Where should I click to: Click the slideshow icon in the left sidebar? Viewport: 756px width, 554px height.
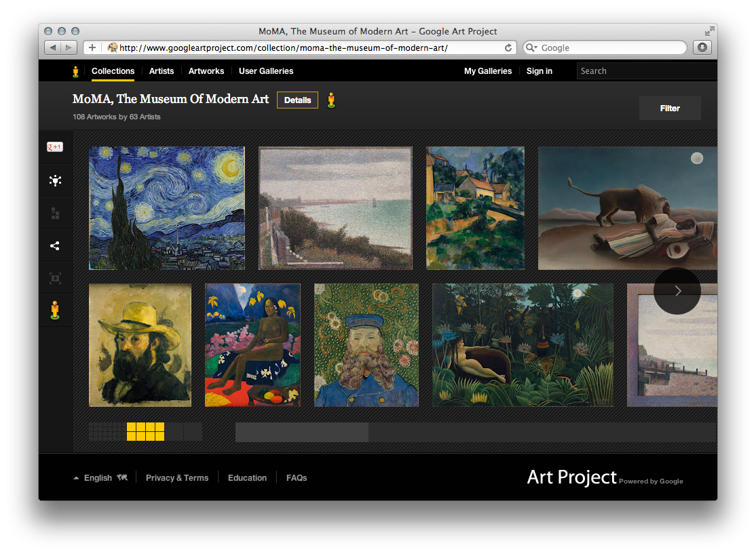[x=55, y=278]
